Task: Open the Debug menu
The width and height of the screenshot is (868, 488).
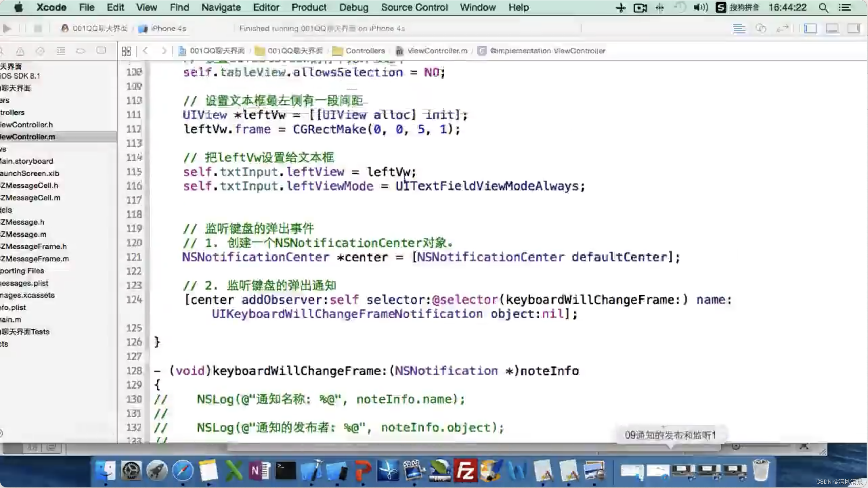Action: (x=354, y=7)
